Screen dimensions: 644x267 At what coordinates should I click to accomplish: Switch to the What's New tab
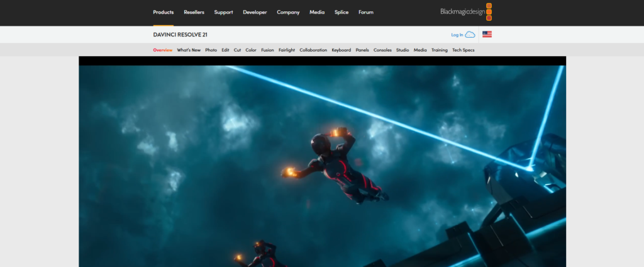[189, 50]
